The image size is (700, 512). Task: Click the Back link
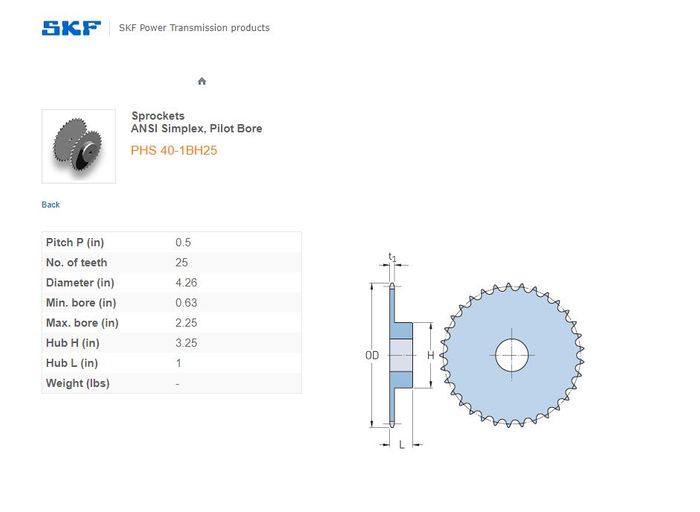point(51,205)
